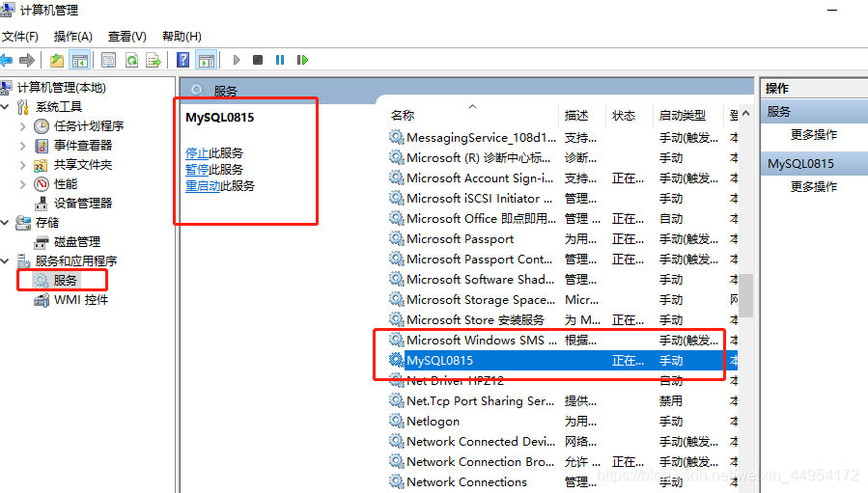Pause the service with pause icon
This screenshot has width=868, height=493.
[280, 60]
